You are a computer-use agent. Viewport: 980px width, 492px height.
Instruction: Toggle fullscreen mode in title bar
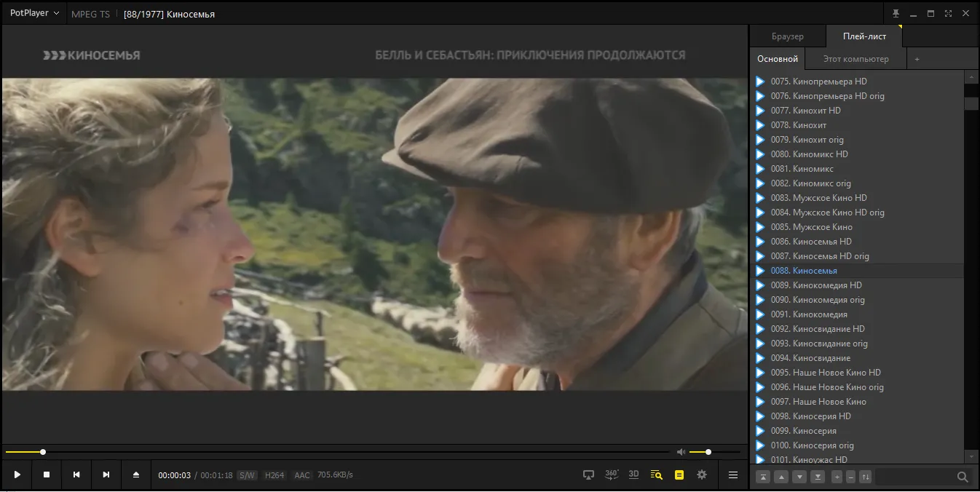point(948,14)
